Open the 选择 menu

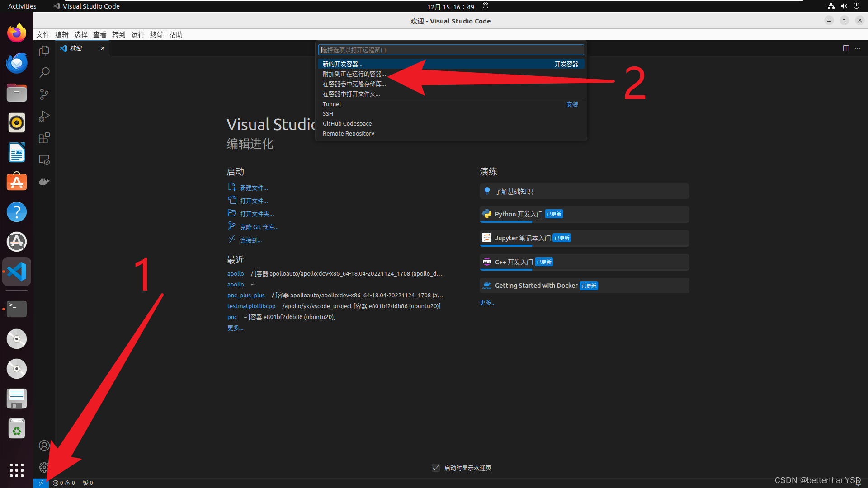point(81,35)
